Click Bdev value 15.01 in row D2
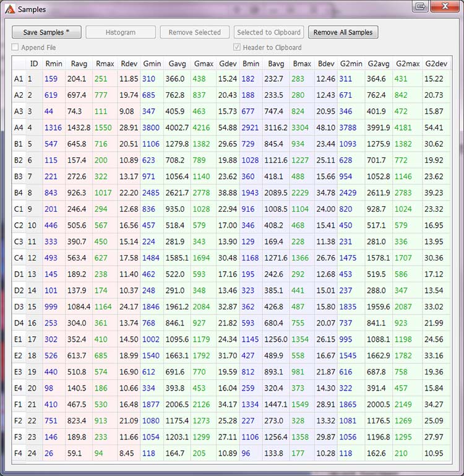Image resolution: width=464 pixels, height=476 pixels. point(326,290)
